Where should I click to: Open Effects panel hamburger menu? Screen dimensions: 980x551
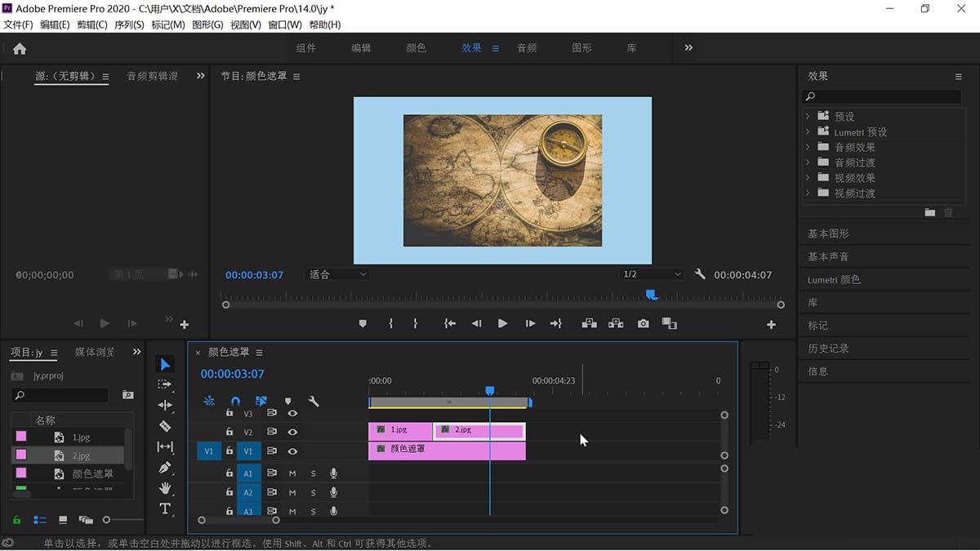[x=958, y=76]
